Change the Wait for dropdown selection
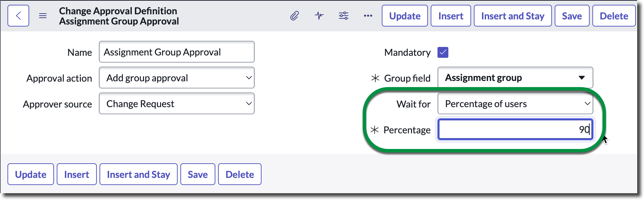The image size is (644, 200). pyautogui.click(x=515, y=104)
